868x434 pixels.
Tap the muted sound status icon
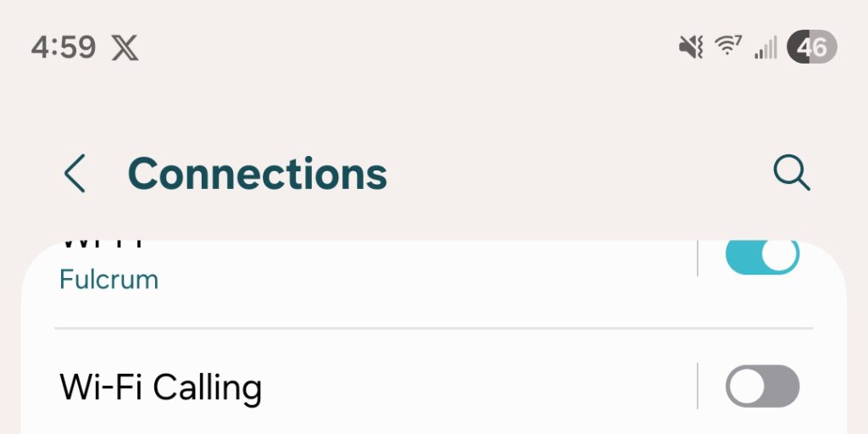691,47
